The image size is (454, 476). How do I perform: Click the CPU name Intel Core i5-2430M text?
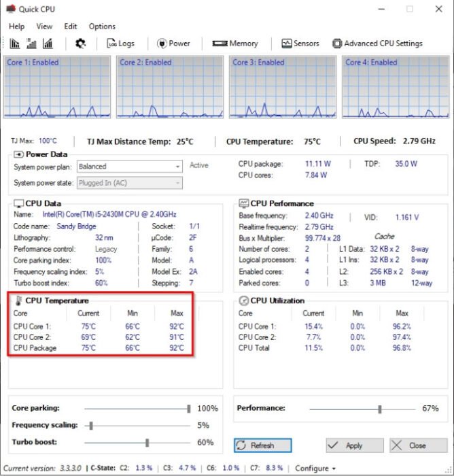(109, 214)
